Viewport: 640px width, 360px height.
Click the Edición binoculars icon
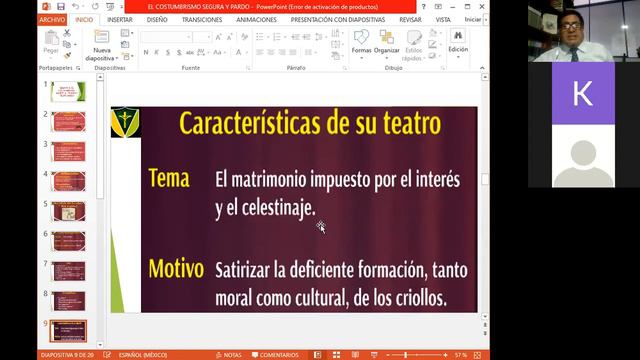tap(458, 36)
